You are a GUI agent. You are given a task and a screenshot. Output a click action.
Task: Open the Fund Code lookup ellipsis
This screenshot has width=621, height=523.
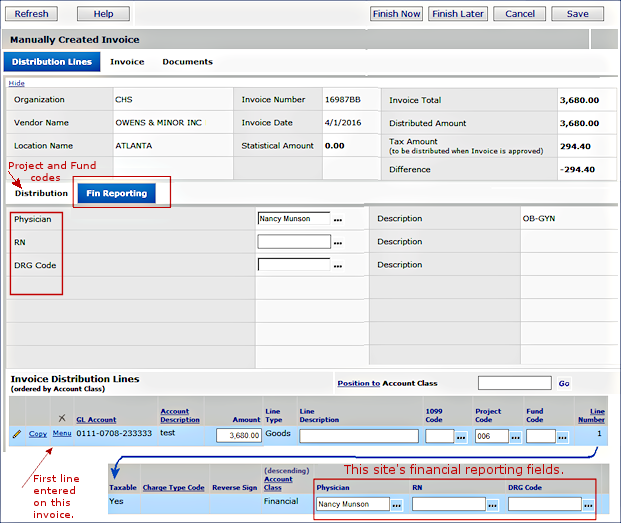[x=562, y=437]
